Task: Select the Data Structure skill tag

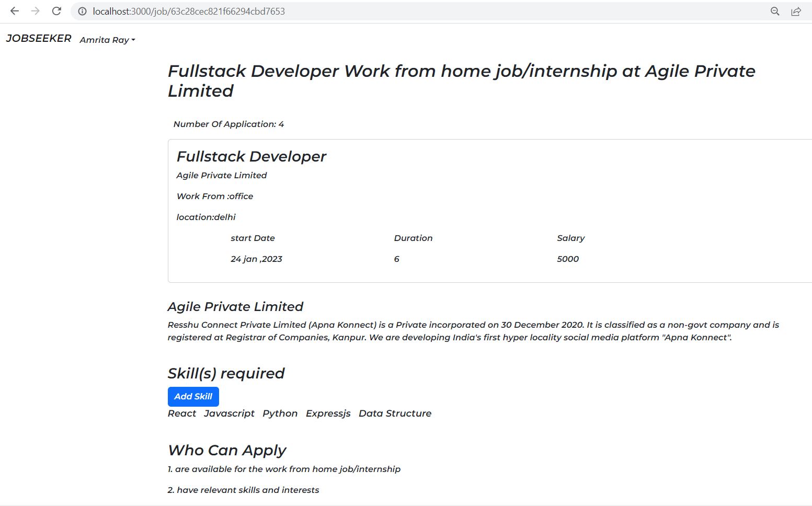Action: 395,413
